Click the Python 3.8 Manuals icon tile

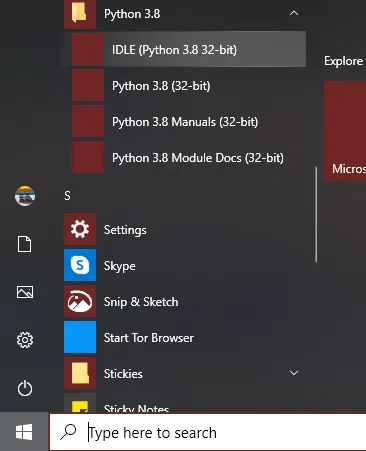88,121
